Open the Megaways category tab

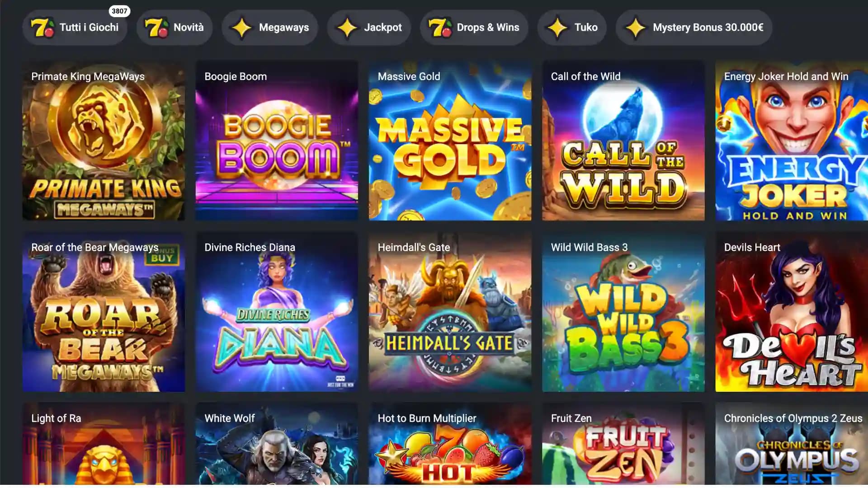[x=270, y=28]
